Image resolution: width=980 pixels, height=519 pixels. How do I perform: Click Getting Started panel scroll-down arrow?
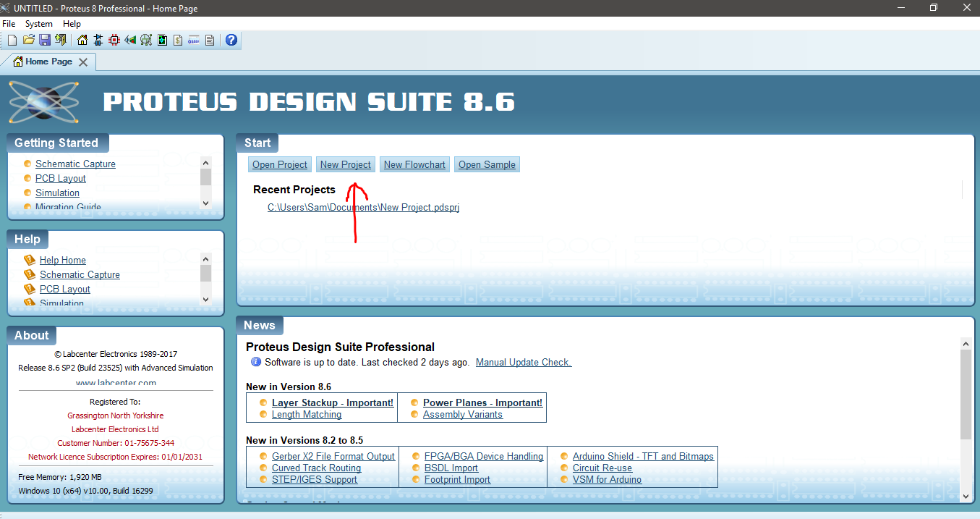(205, 203)
